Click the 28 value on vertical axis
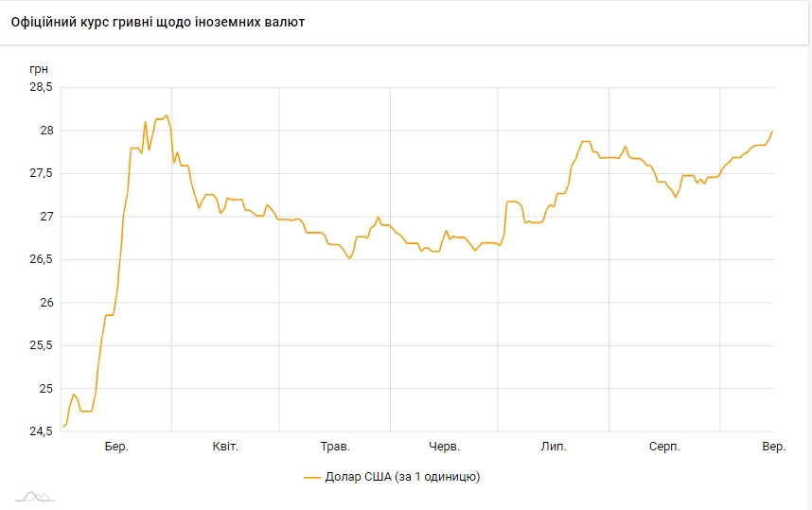This screenshot has height=510, width=812. coord(45,131)
